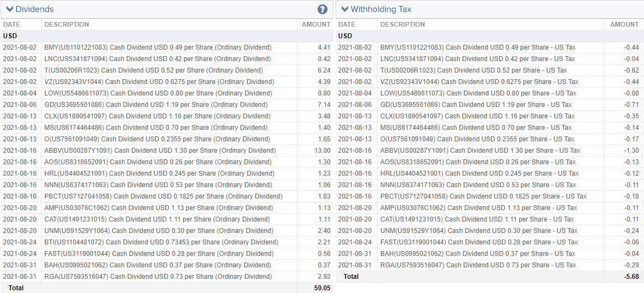Select the LOW US Tax description
Viewport: 644px width, 293px height.
click(478, 93)
